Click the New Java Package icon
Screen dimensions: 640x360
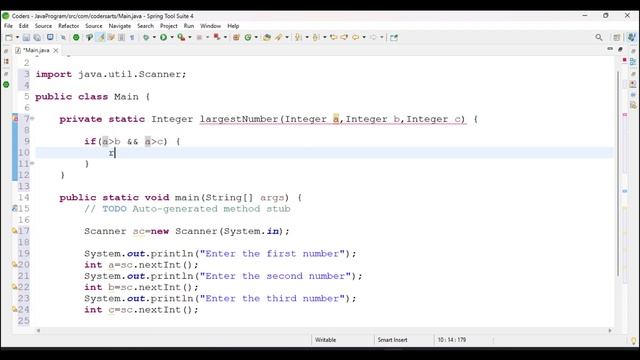pyautogui.click(x=236, y=38)
